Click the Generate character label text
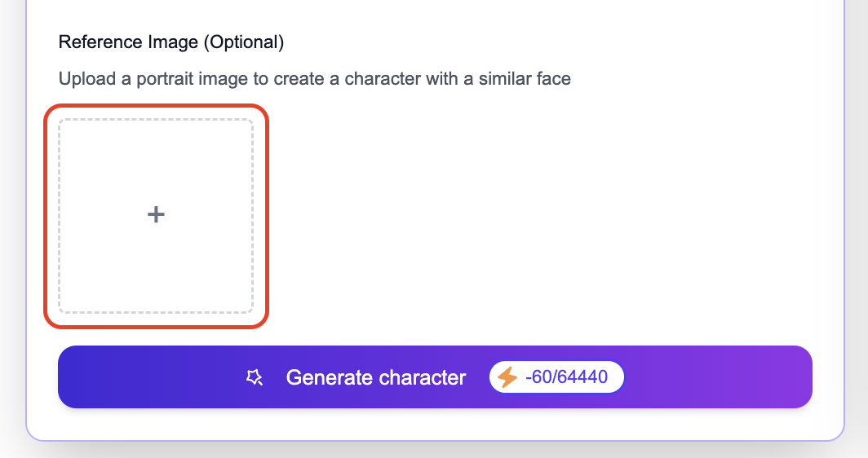 point(376,377)
